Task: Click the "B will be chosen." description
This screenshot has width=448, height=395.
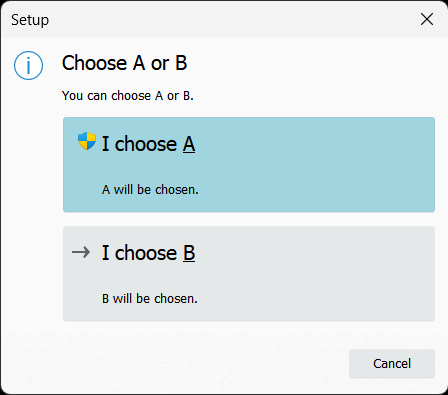Action: 150,299
